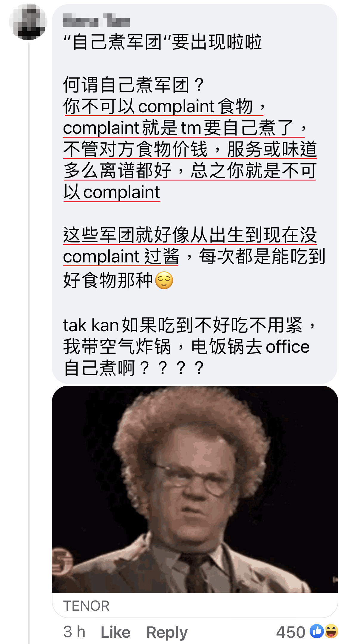Reply to this comment
Screen dimensions: 349x644
(x=167, y=632)
